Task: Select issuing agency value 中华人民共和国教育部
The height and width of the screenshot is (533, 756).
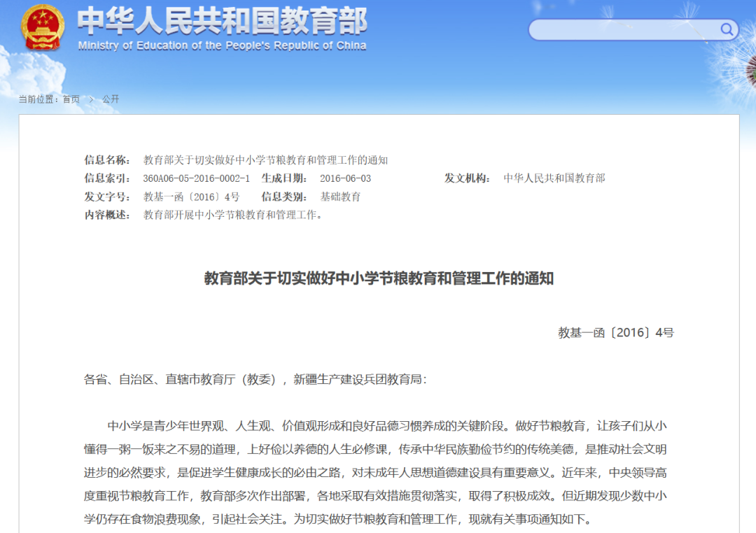Action: click(x=554, y=178)
